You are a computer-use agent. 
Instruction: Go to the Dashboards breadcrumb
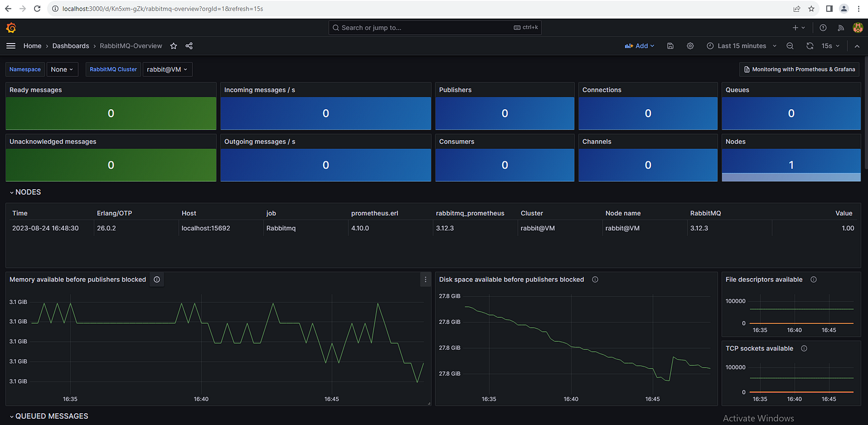click(71, 46)
